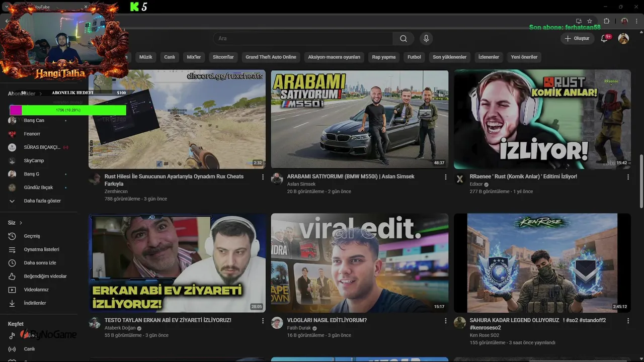Click the search magnifier button
644x362 pixels.
[403, 39]
